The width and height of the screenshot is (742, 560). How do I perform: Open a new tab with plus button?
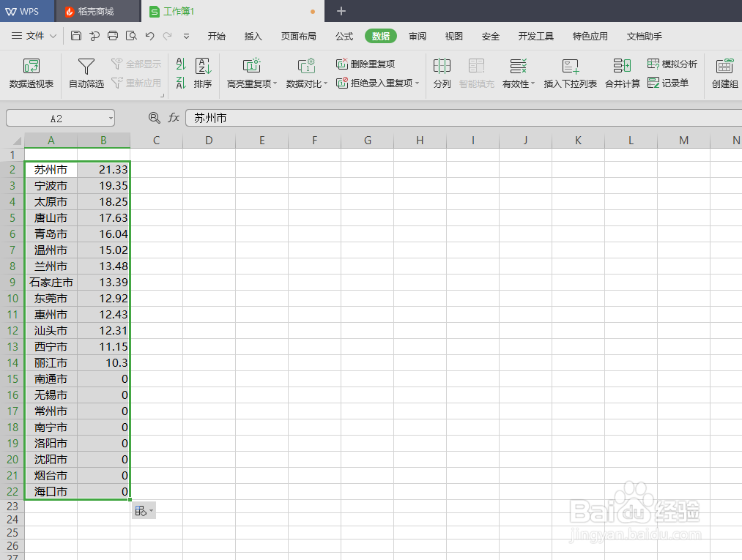point(341,11)
